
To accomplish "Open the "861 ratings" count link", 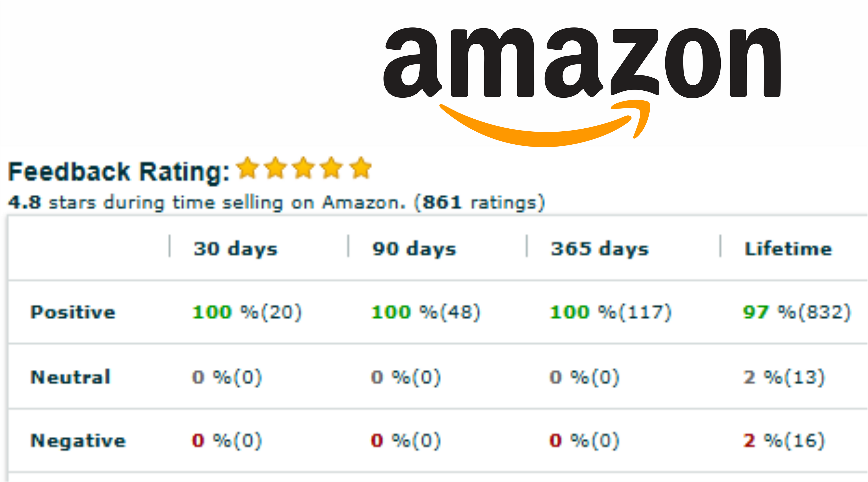I will [x=479, y=202].
